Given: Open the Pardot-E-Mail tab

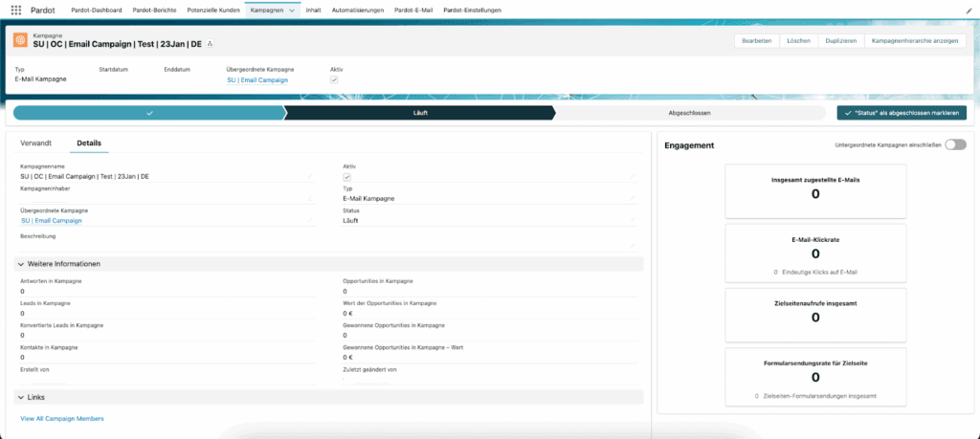Looking at the screenshot, I should [x=412, y=11].
